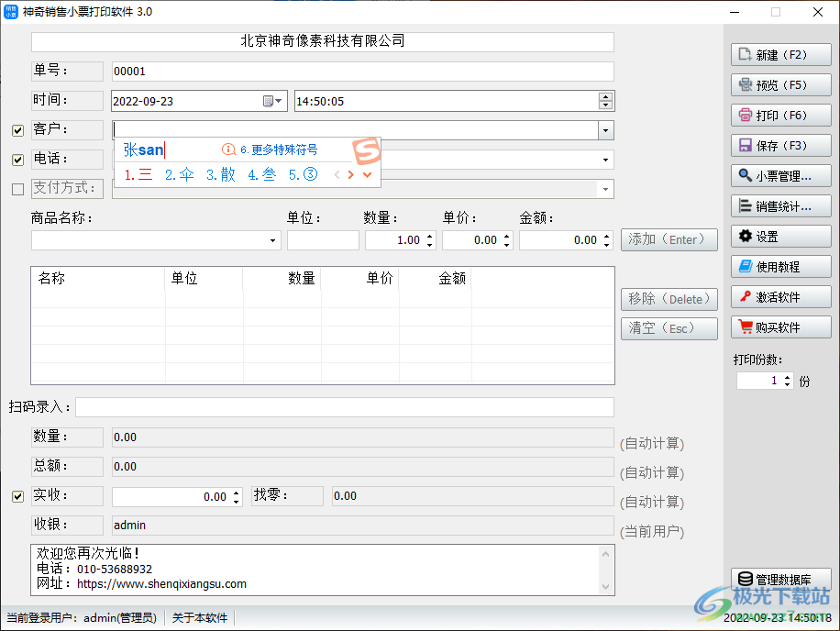The width and height of the screenshot is (840, 631).
Task: Click the 移除 (Delete) button
Action: 669,299
